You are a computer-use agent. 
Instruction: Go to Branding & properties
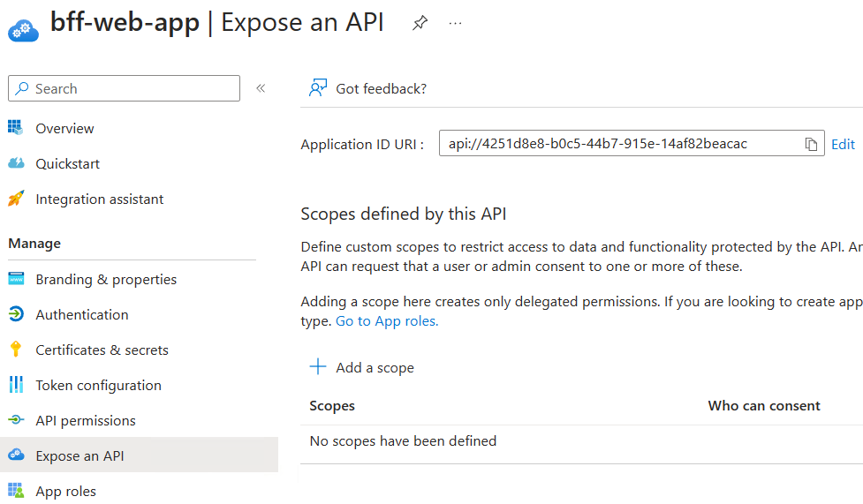[x=106, y=279]
